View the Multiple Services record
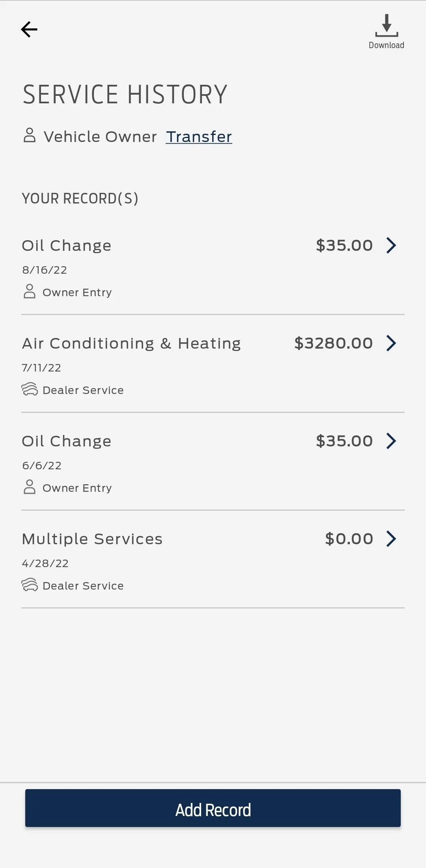Image resolution: width=426 pixels, height=868 pixels. click(92, 539)
